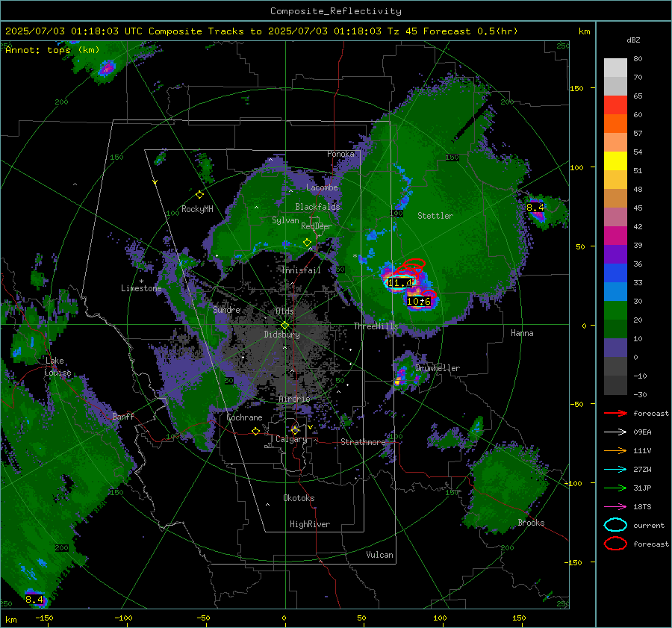Click the Lacombe city label

click(x=322, y=187)
